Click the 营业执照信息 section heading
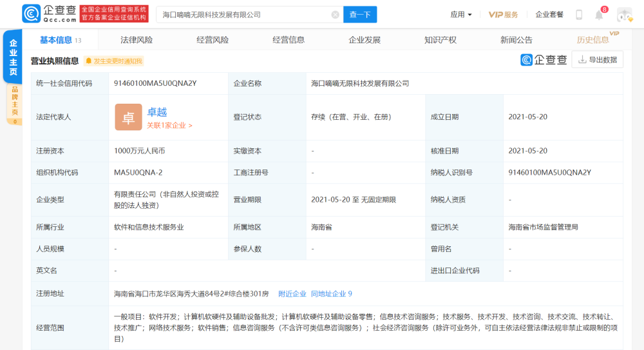The image size is (644, 350). pyautogui.click(x=55, y=61)
